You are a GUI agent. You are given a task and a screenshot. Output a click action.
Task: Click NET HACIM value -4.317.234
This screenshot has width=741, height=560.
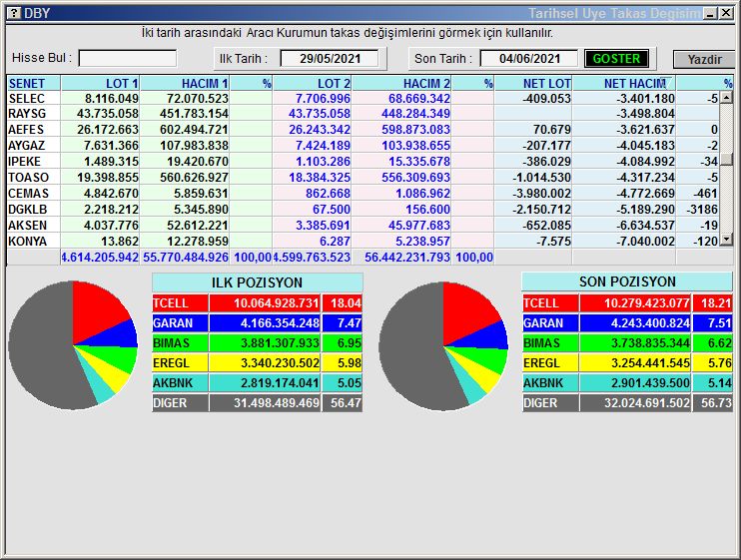tap(645, 178)
